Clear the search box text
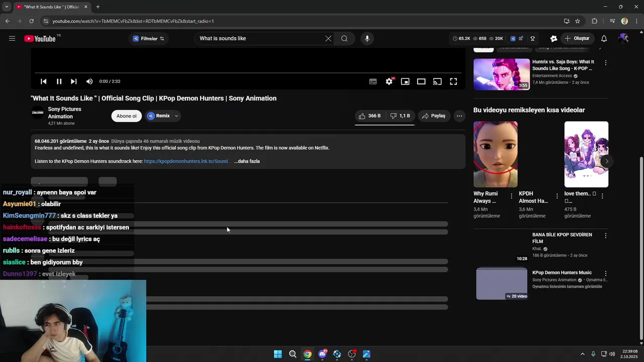The image size is (644, 362). click(328, 38)
